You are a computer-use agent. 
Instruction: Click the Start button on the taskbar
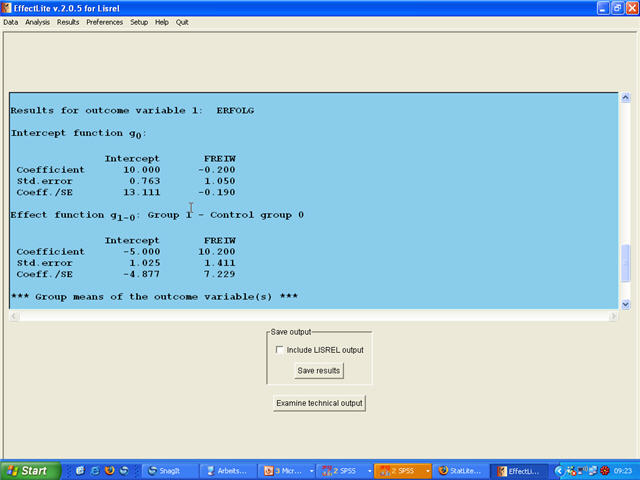tap(29, 470)
